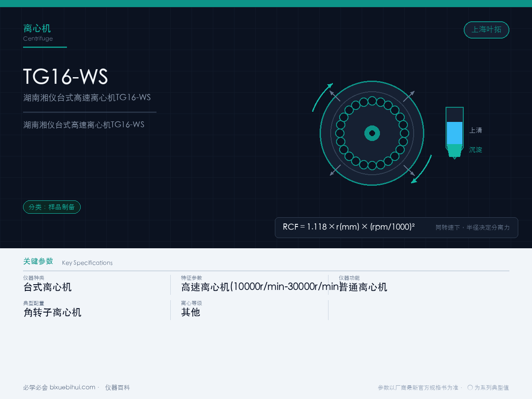Click the upper-right outward force arrow
Image resolution: width=532 pixels, height=399 pixels.
click(x=409, y=96)
